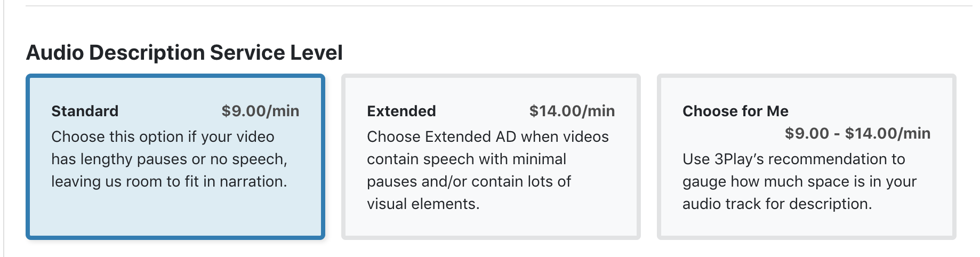Viewport: 980px width, 257px height.
Task: Click 'audio track for description.' text
Action: click(777, 204)
